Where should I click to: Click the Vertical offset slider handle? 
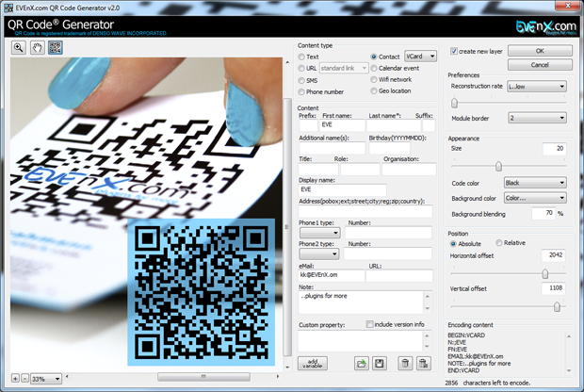coord(557,306)
